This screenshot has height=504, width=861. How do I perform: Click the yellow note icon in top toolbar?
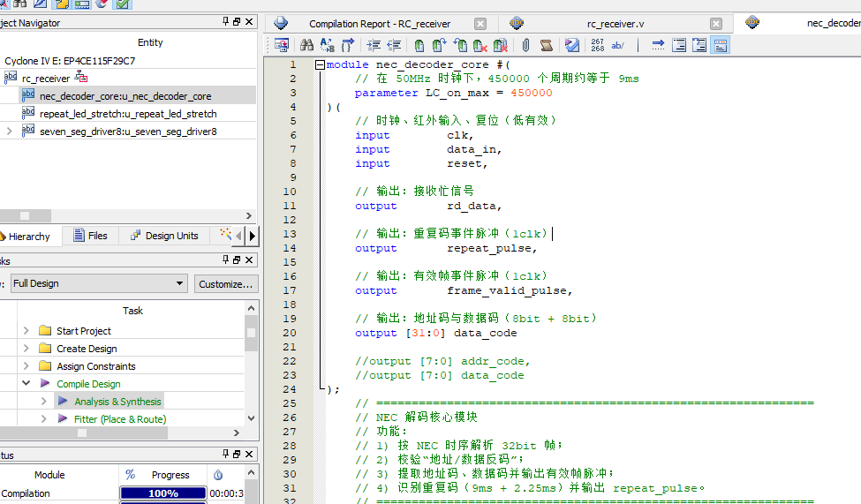tap(61, 4)
